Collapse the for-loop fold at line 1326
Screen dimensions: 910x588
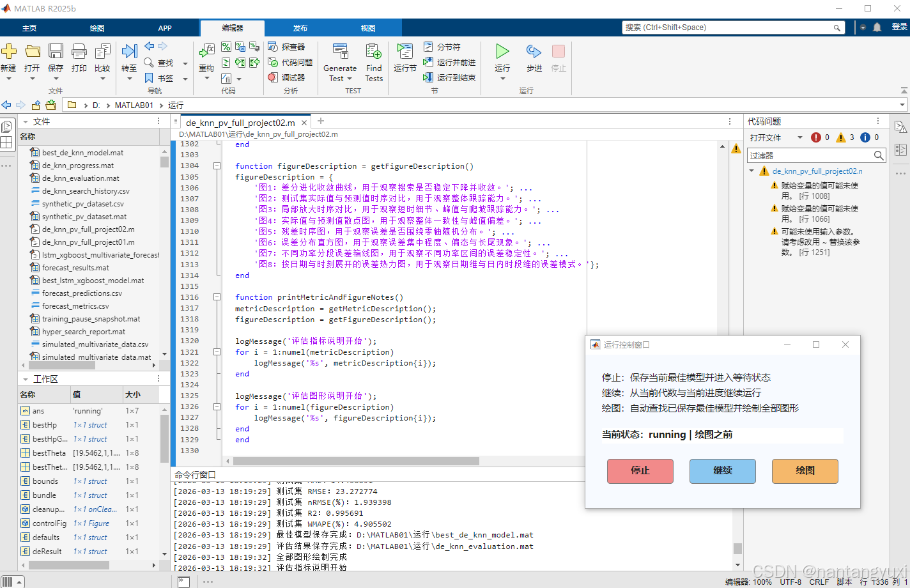(x=217, y=407)
